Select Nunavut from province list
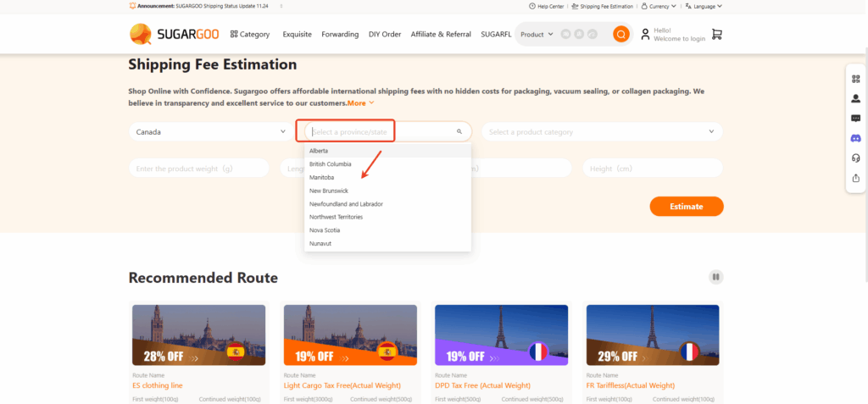The height and width of the screenshot is (404, 868). [387, 244]
